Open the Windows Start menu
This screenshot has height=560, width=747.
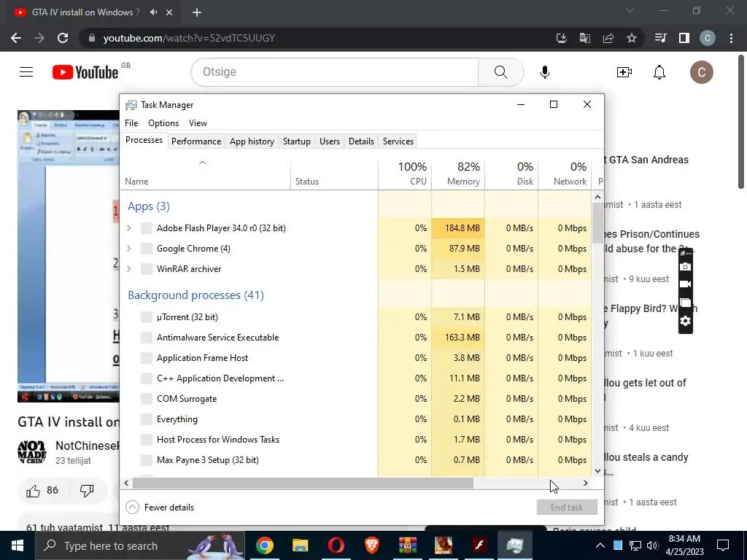point(18,545)
